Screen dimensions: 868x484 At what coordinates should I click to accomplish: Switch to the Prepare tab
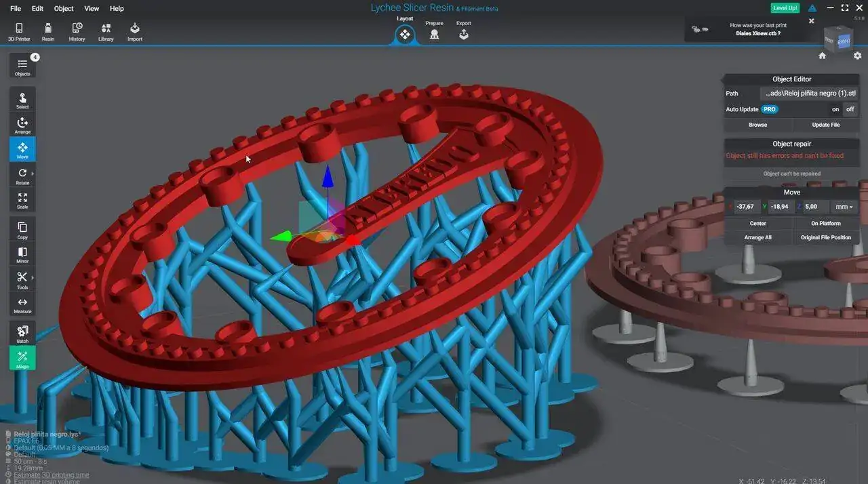pos(434,33)
